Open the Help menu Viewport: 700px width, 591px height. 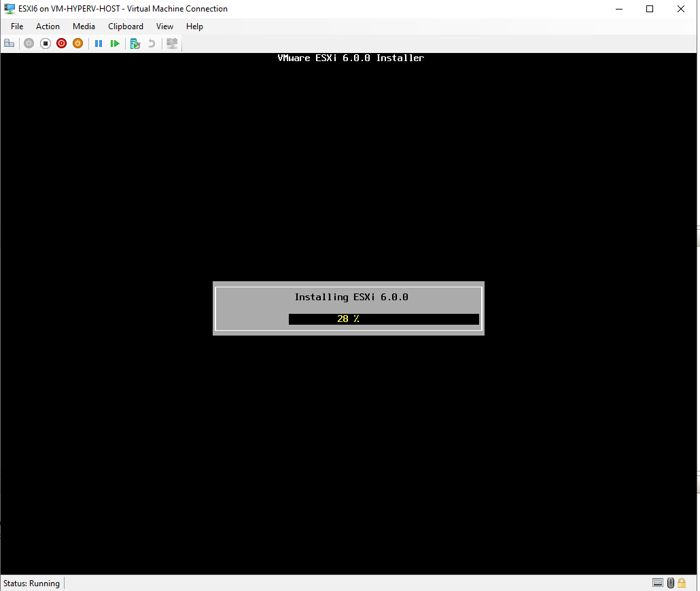click(x=194, y=26)
